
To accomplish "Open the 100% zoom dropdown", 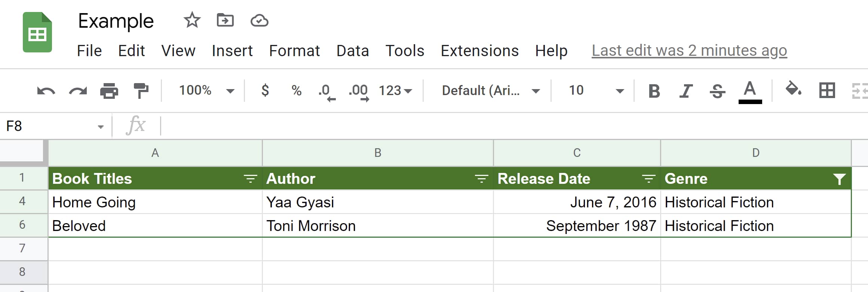I will coord(206,91).
